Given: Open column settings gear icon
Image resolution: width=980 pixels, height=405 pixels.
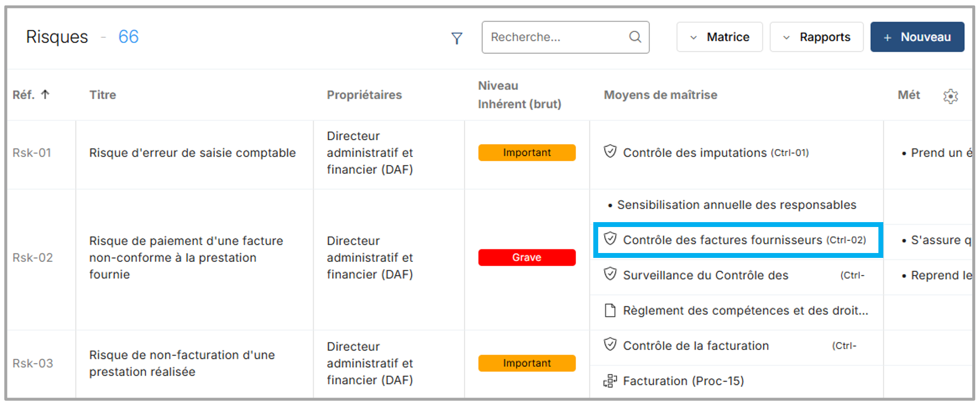Looking at the screenshot, I should (951, 96).
